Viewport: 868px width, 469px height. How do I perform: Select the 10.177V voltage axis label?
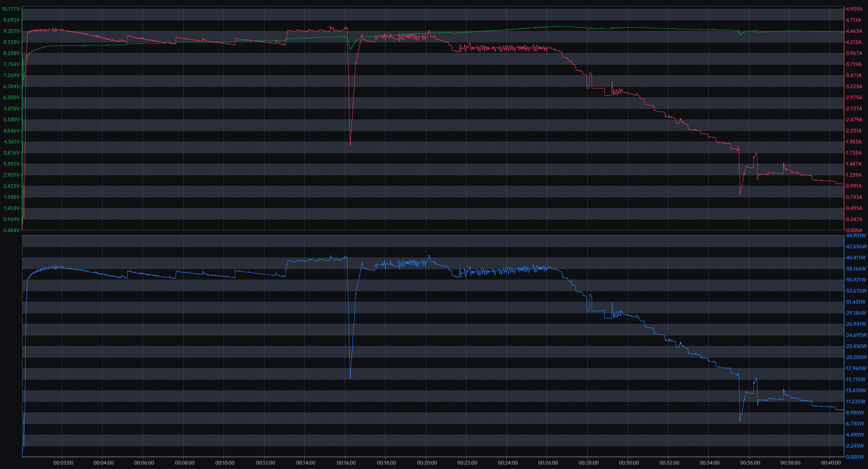pyautogui.click(x=11, y=9)
